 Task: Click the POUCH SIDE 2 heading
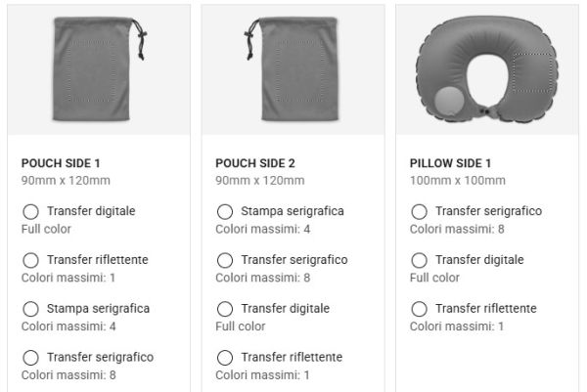(x=255, y=163)
